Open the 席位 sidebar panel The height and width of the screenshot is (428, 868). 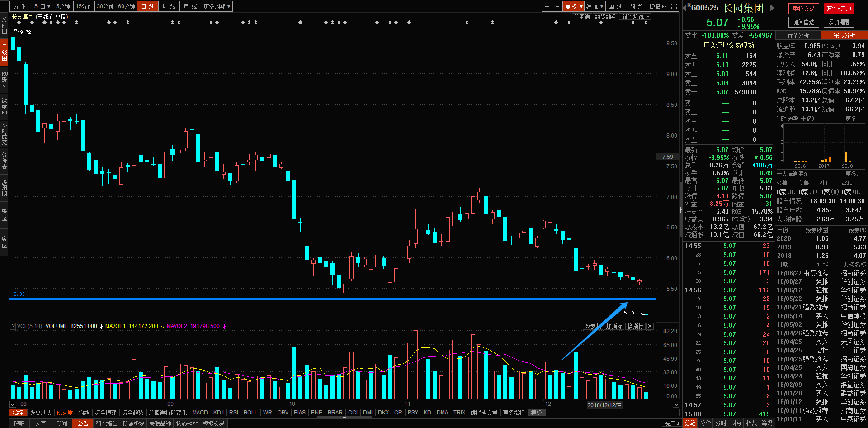5,243
